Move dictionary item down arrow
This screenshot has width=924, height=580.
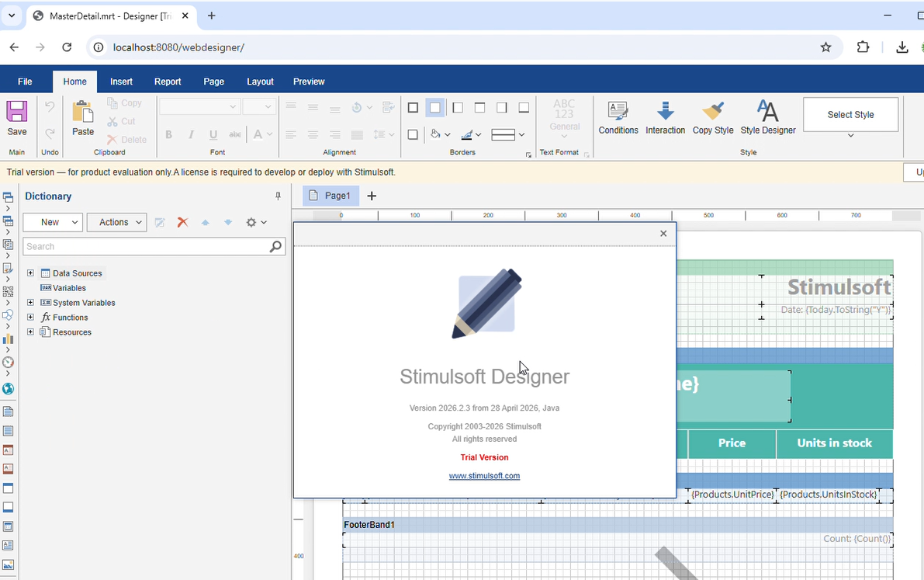pos(228,222)
